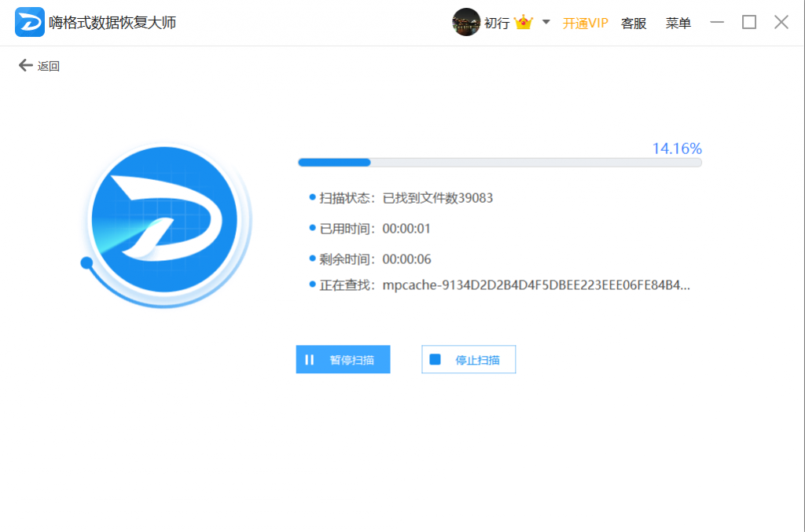Click the back arrow icon

click(x=25, y=65)
